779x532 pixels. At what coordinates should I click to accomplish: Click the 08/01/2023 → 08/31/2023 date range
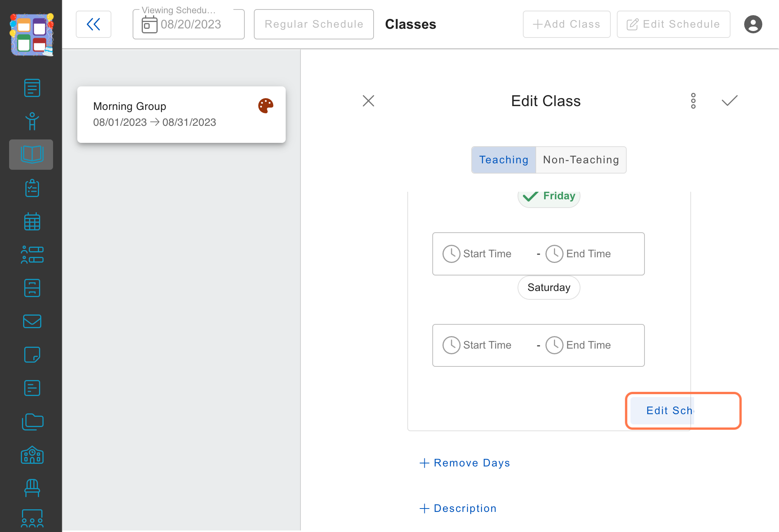click(x=155, y=122)
